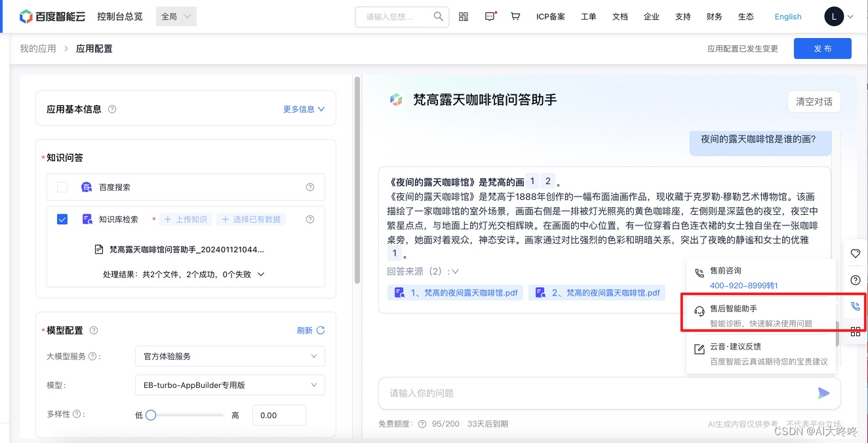Open the apps grid icon in top bar
This screenshot has height=443, width=868.
pos(464,16)
